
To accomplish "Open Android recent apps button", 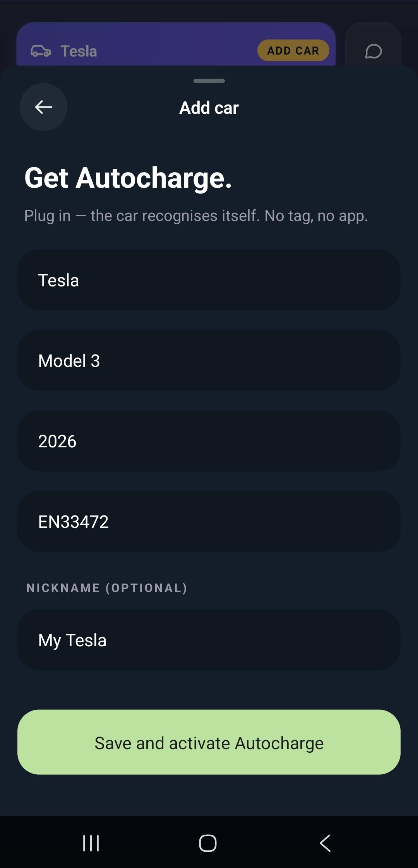I will [91, 843].
